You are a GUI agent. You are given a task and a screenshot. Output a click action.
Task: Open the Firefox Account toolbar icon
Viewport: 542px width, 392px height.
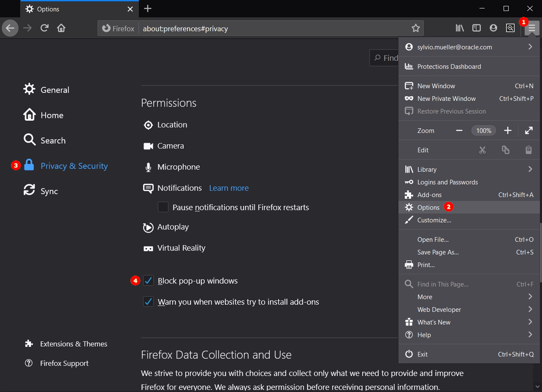pos(493,28)
